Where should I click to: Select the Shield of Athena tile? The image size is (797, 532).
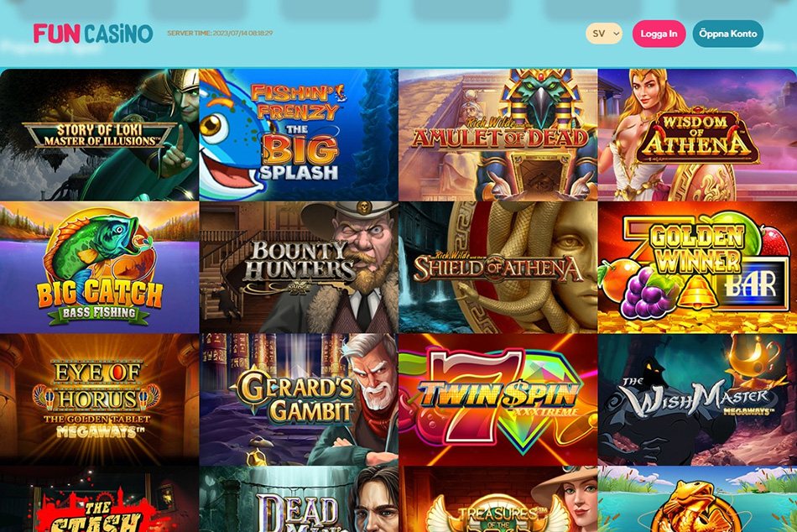pyautogui.click(x=498, y=267)
